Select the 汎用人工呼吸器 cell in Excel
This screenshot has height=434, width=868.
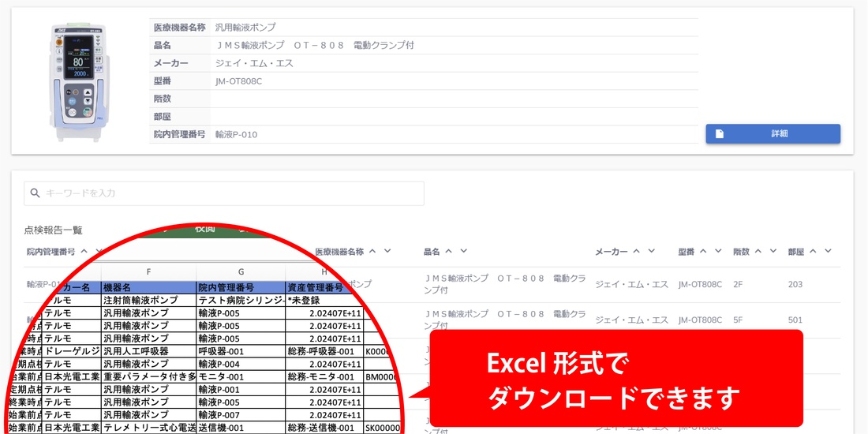pyautogui.click(x=148, y=351)
